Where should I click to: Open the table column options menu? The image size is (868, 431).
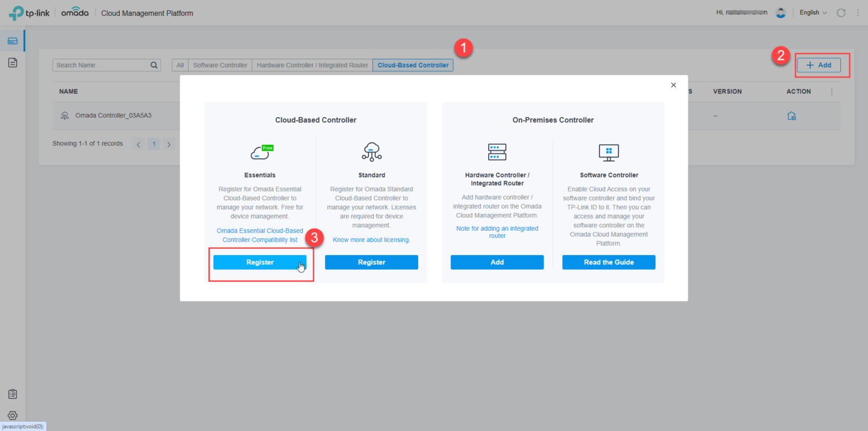pos(831,92)
